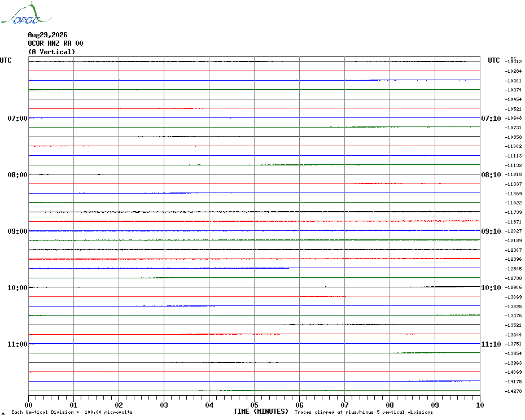Click the 08:00 time label
Image resolution: width=525 pixels, height=420 pixels.
click(17, 175)
